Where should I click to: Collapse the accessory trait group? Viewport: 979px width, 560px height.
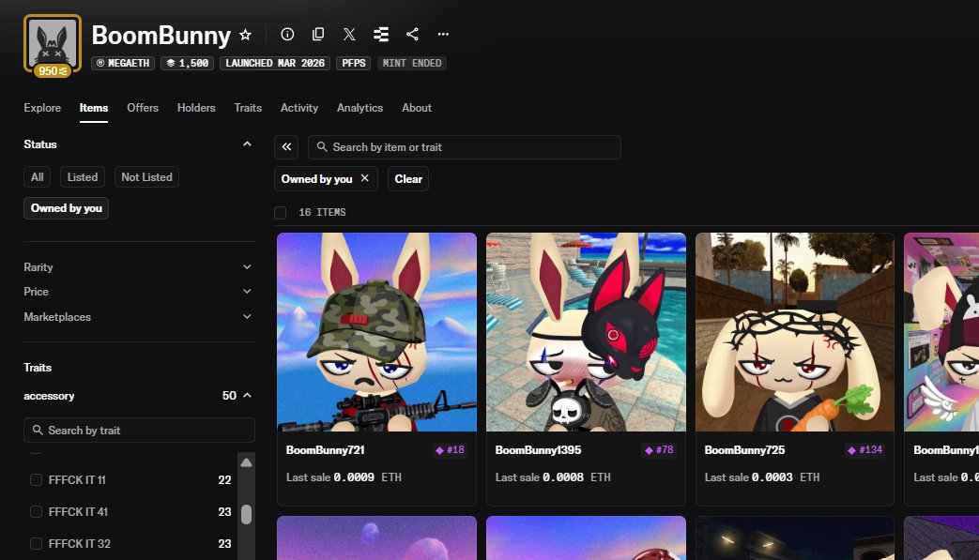(x=247, y=395)
